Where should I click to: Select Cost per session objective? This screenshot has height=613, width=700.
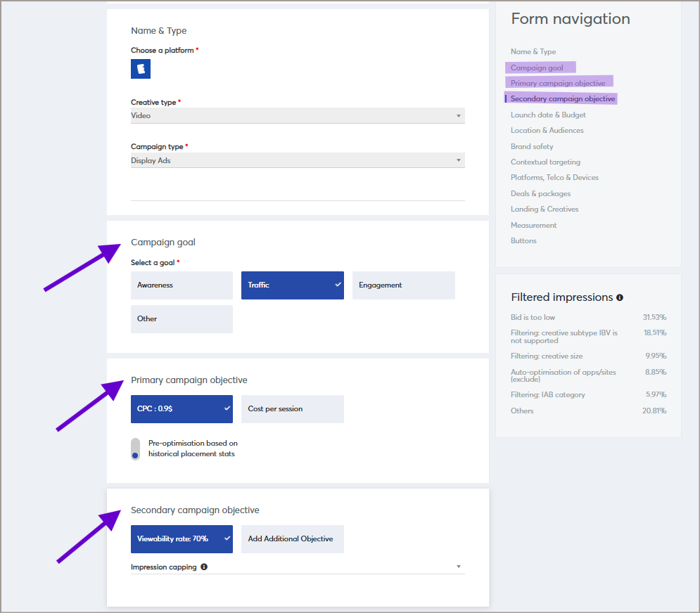(x=292, y=409)
